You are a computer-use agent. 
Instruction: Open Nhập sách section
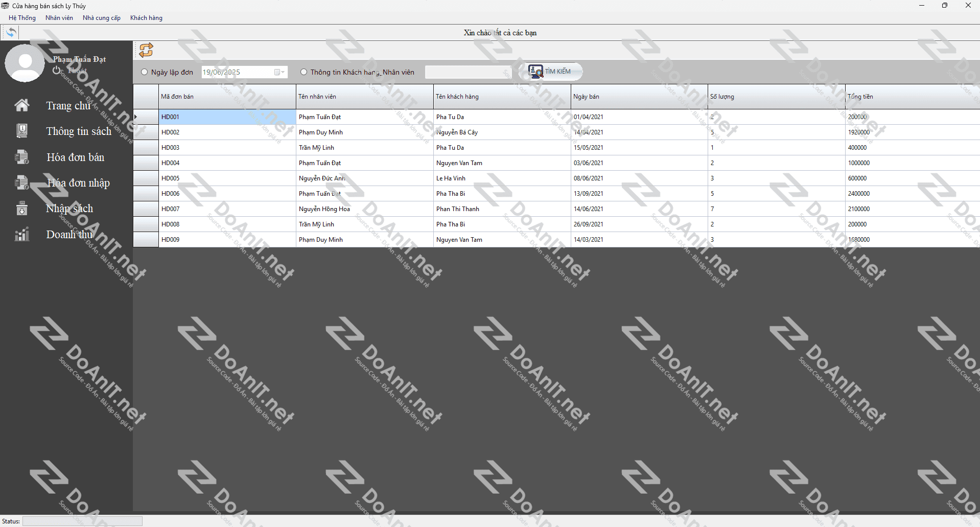69,209
